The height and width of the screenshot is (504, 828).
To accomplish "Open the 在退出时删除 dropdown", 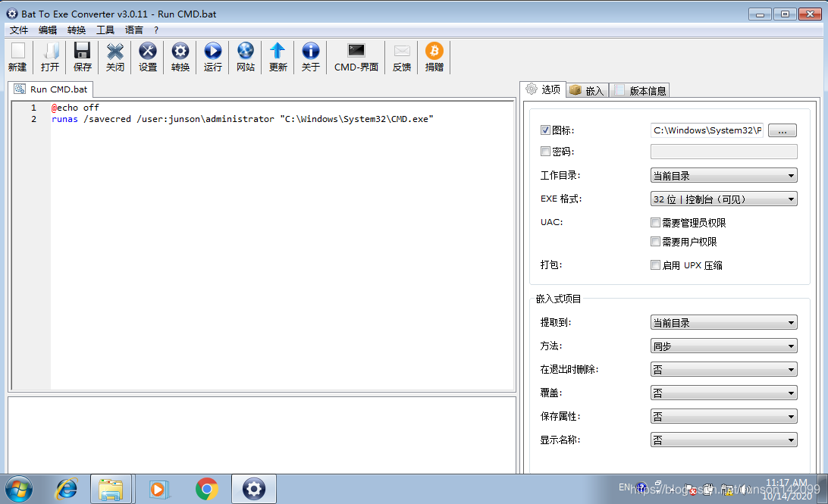I will click(x=723, y=369).
